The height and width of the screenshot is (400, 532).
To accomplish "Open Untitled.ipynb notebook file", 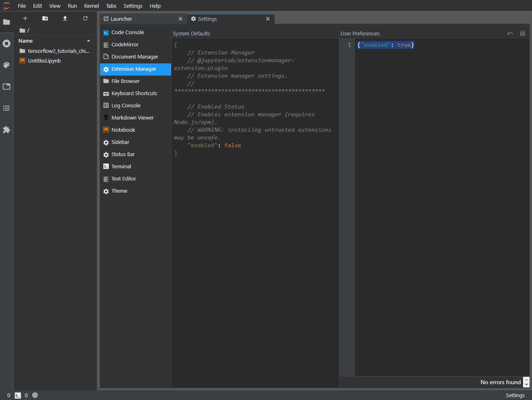I will pyautogui.click(x=44, y=61).
